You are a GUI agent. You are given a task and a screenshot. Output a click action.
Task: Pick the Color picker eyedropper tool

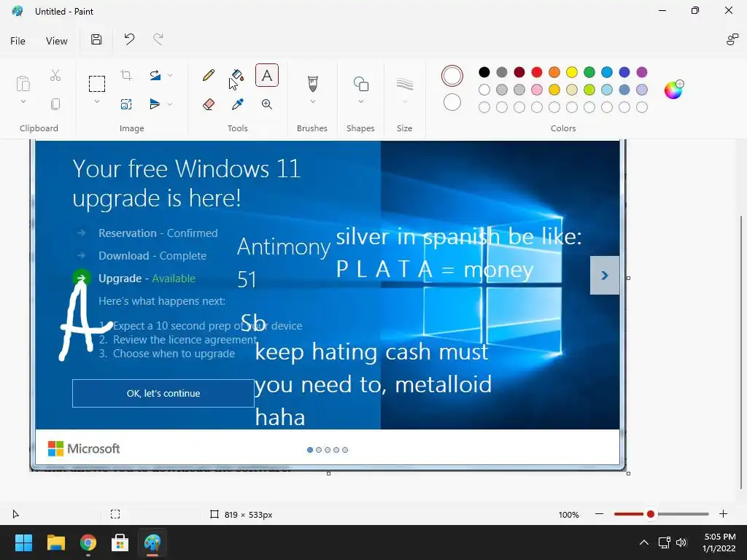(237, 104)
